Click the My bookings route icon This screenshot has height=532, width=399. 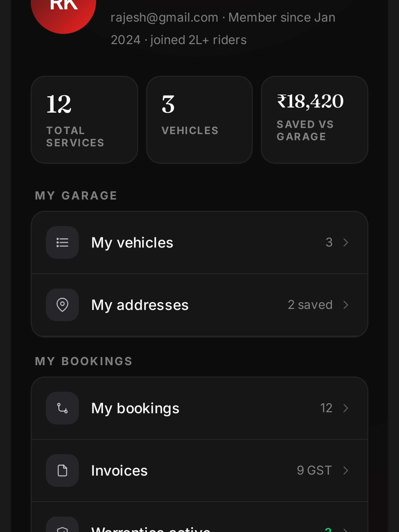(x=62, y=408)
